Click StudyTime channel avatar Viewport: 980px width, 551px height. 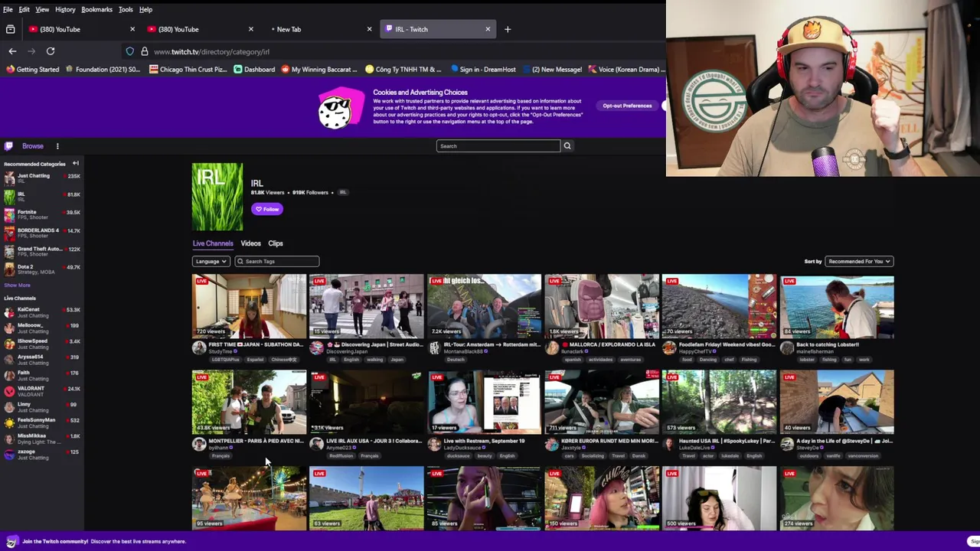[x=199, y=348]
